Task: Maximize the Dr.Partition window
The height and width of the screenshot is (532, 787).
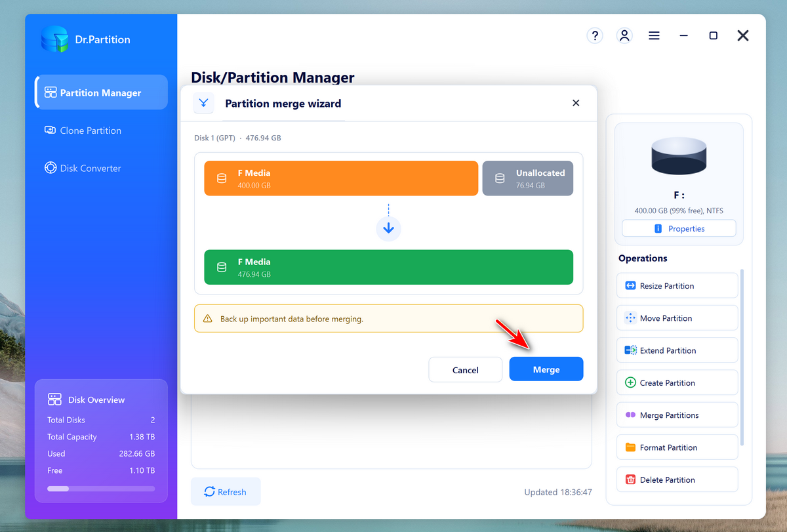Action: pos(713,35)
